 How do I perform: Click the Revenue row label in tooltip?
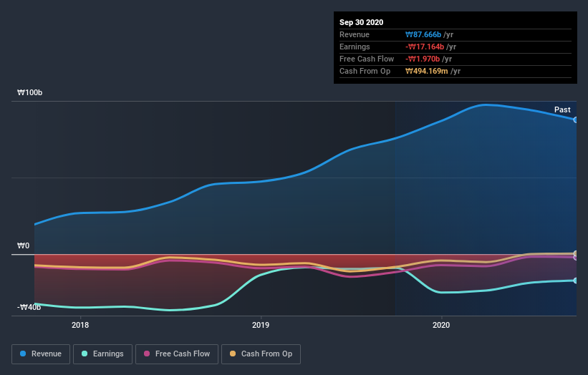pyautogui.click(x=355, y=35)
